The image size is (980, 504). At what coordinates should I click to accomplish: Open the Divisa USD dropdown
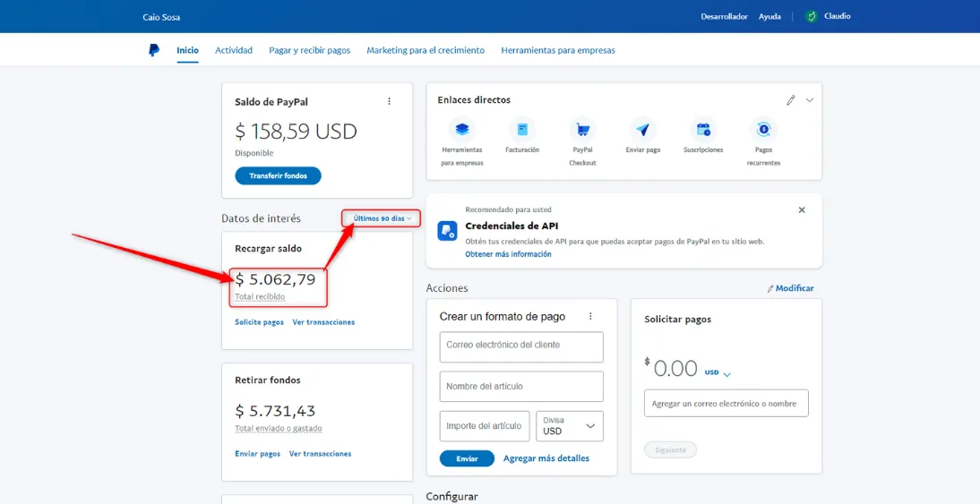coord(570,426)
